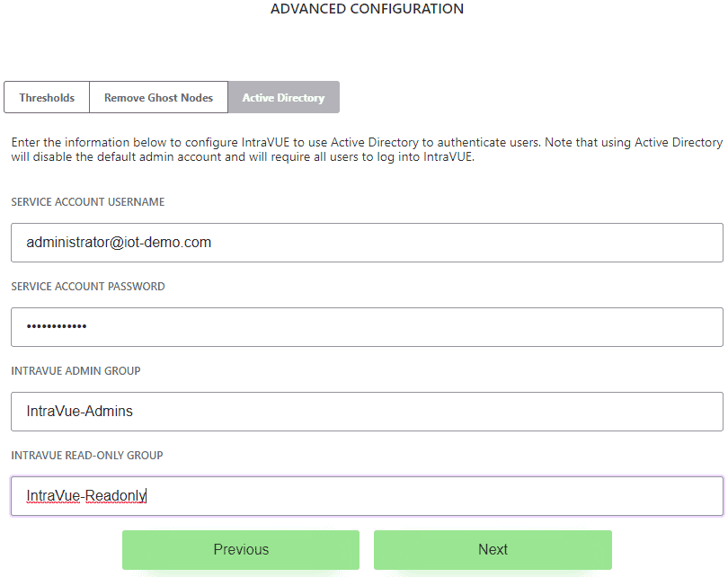Click the Next button
728x577 pixels.
(493, 550)
